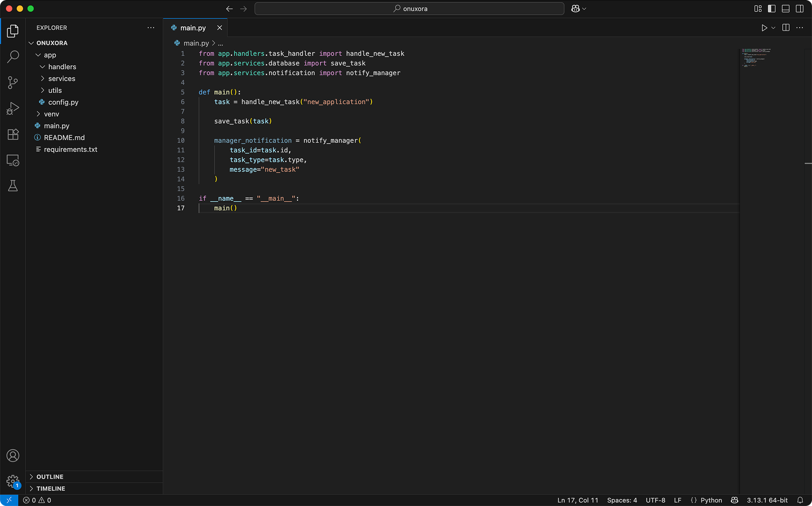Open the Search view
Screen dimensions: 812x506
[x=13, y=56]
